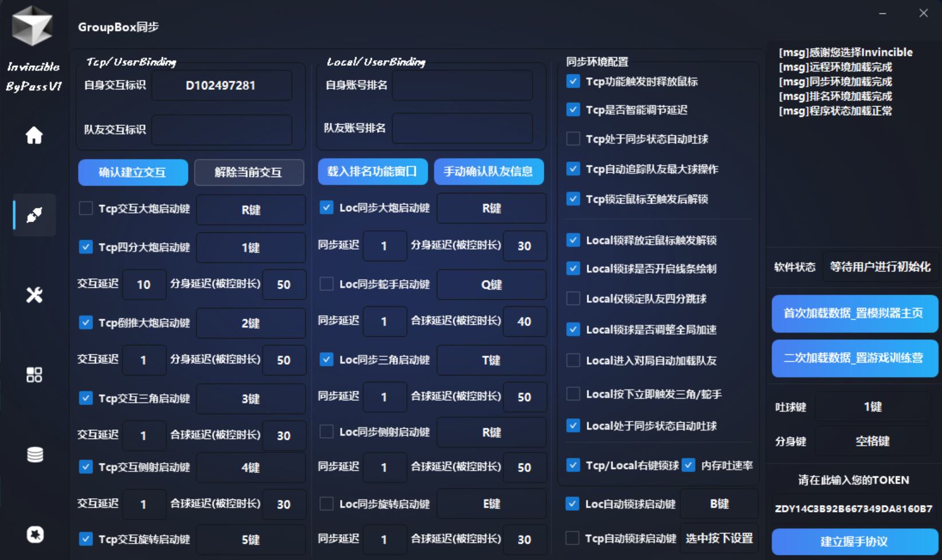Toggle Tcp交互旋转启动键 checkbox
942x560 pixels.
click(x=86, y=539)
